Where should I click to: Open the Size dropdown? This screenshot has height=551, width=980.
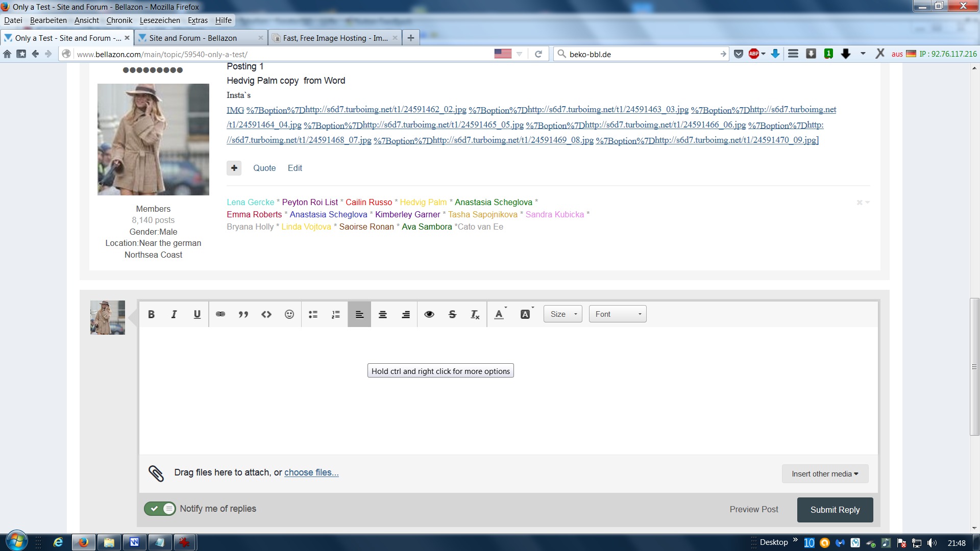pyautogui.click(x=563, y=314)
